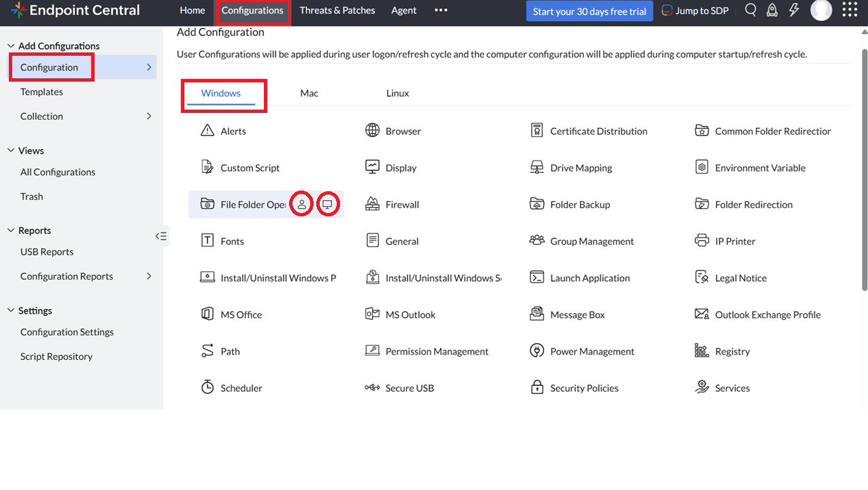
Task: Collapse the sidebar with the toggle handle
Action: click(x=161, y=236)
